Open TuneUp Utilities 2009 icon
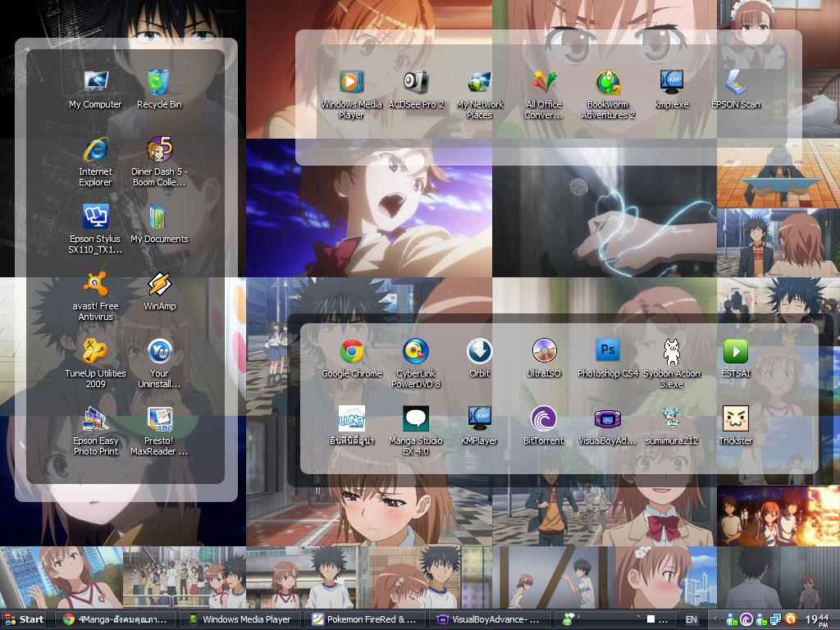The height and width of the screenshot is (630, 840). click(x=95, y=363)
